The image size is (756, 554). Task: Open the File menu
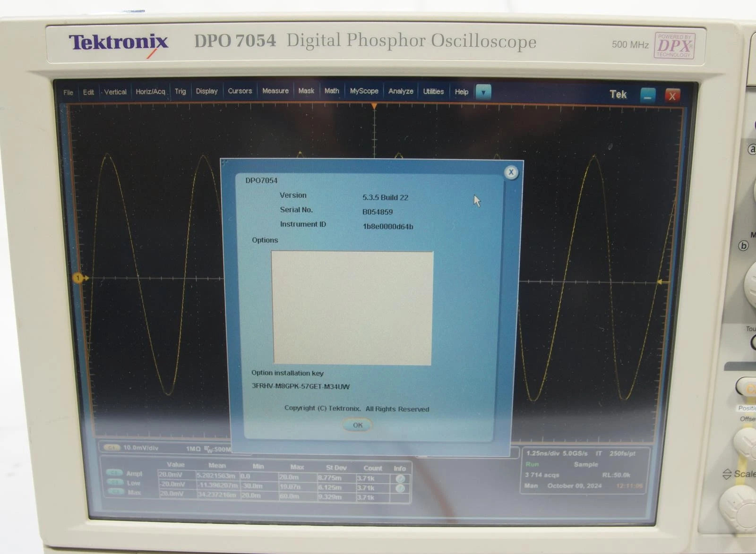68,92
